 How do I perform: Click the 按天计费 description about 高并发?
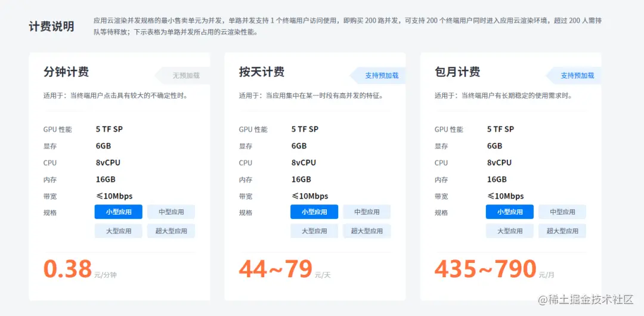311,96
